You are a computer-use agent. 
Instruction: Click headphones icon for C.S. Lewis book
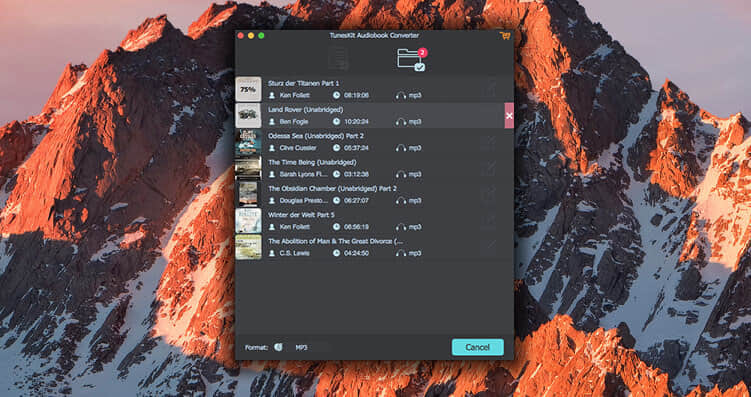click(x=400, y=253)
